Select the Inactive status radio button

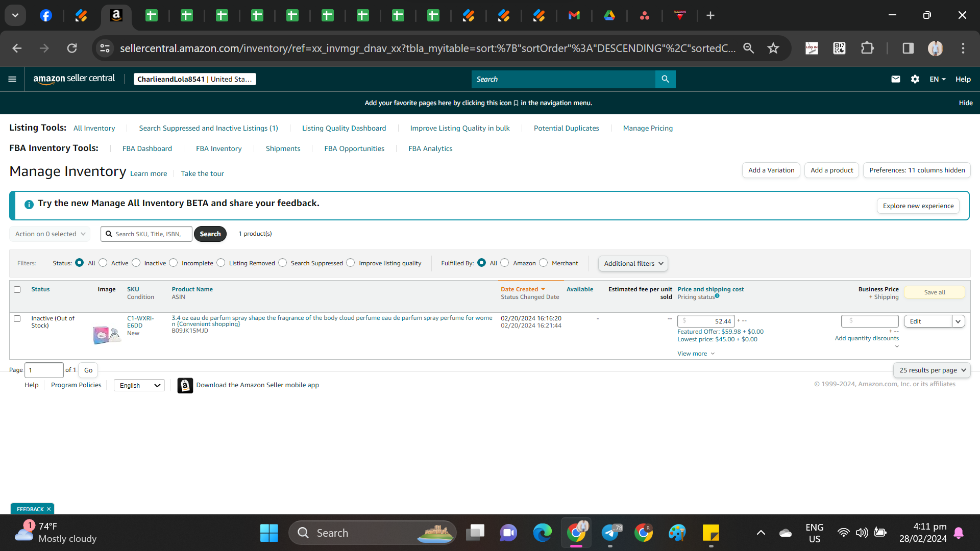[136, 262]
